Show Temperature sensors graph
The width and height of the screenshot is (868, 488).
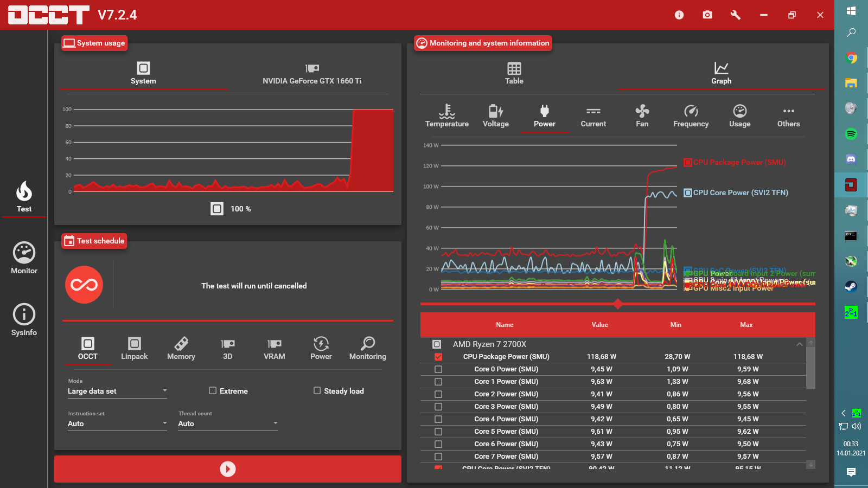(447, 116)
